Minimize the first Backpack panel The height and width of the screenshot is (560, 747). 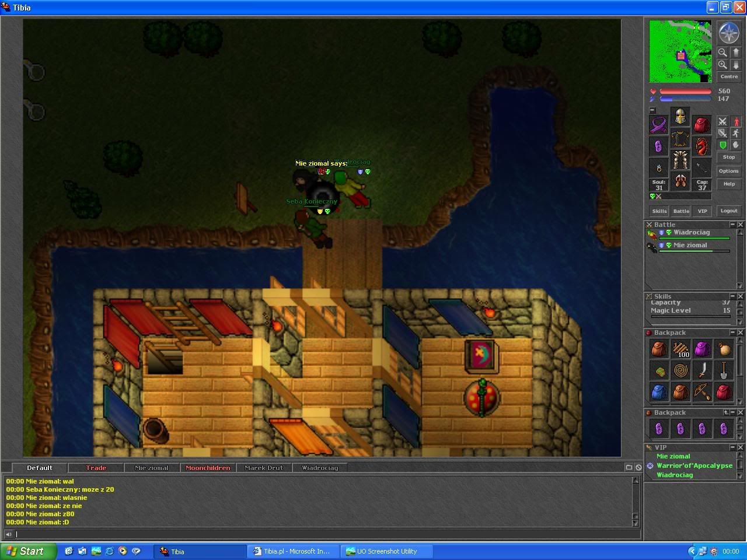coord(733,332)
